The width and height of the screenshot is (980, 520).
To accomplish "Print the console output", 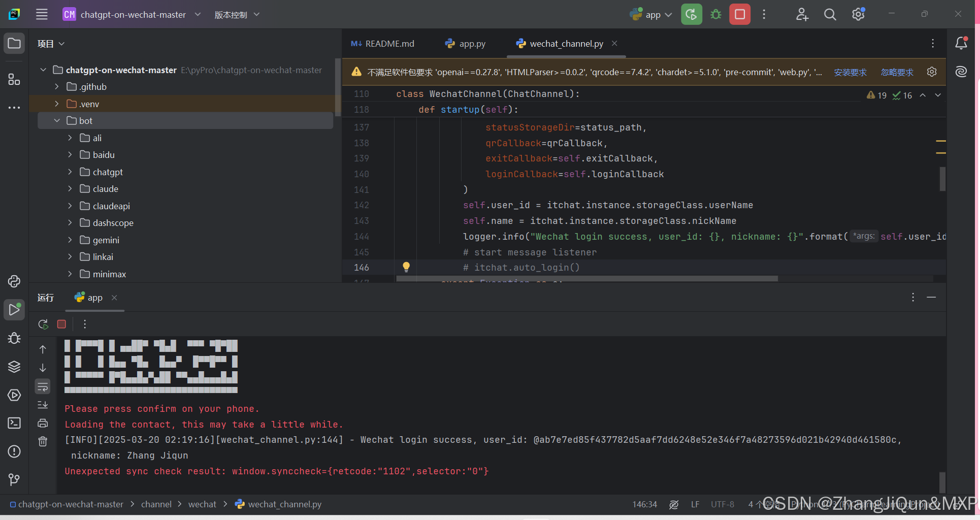I will tap(43, 423).
